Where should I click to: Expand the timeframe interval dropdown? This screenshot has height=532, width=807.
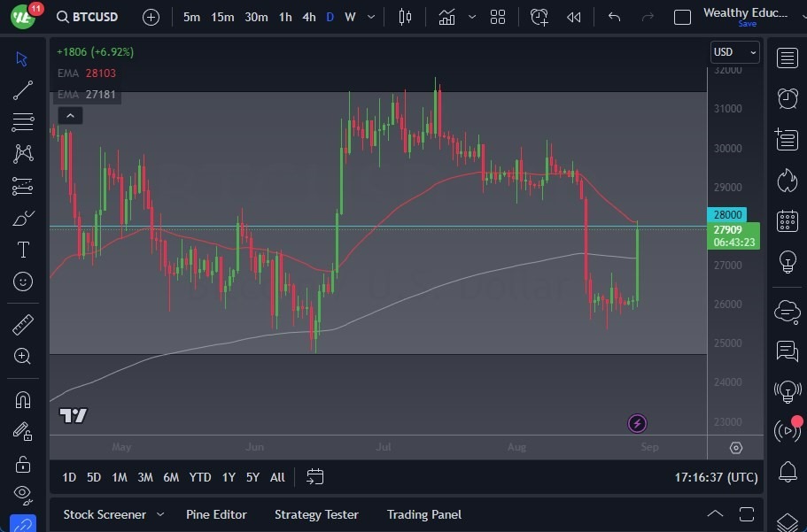coord(369,16)
